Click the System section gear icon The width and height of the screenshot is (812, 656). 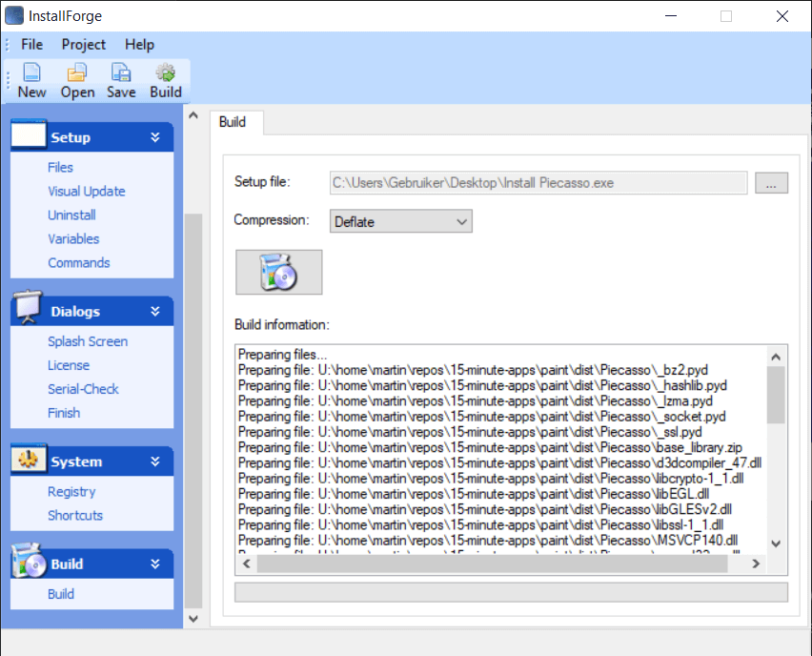click(x=29, y=459)
